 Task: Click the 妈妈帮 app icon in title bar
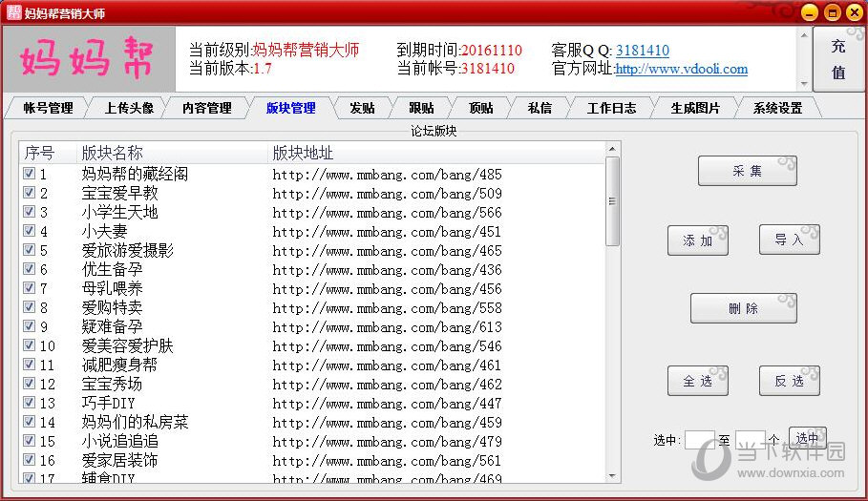coord(13,12)
